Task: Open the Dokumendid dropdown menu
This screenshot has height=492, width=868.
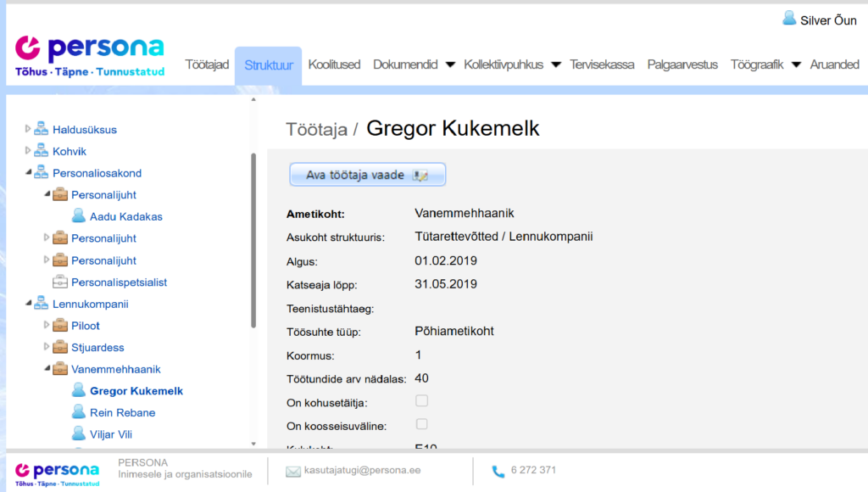Action: (414, 64)
